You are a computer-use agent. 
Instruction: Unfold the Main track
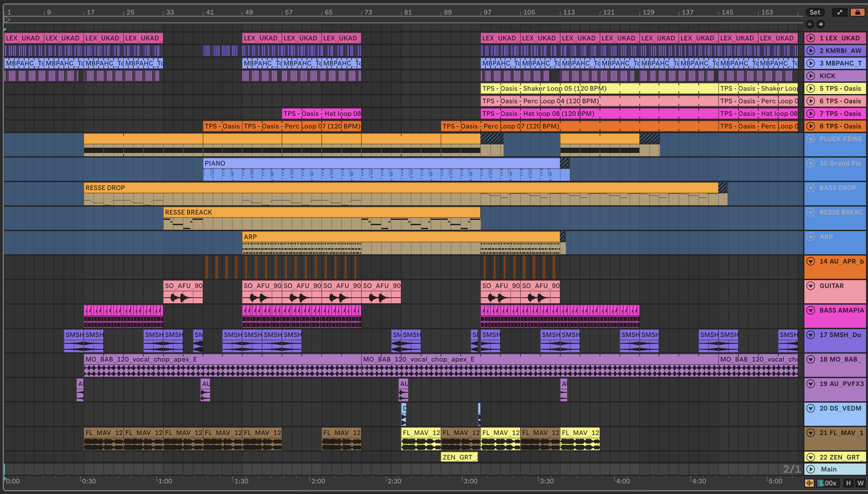(x=811, y=469)
